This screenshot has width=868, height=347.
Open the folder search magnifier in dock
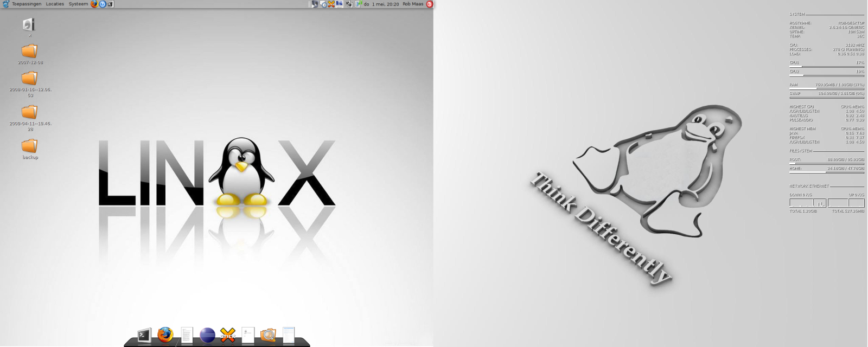[268, 335]
